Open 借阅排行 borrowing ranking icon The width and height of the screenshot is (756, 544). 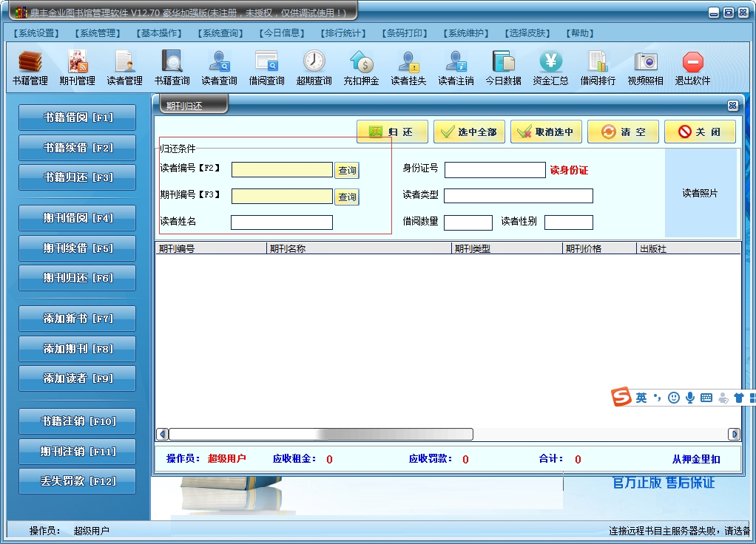click(x=598, y=67)
